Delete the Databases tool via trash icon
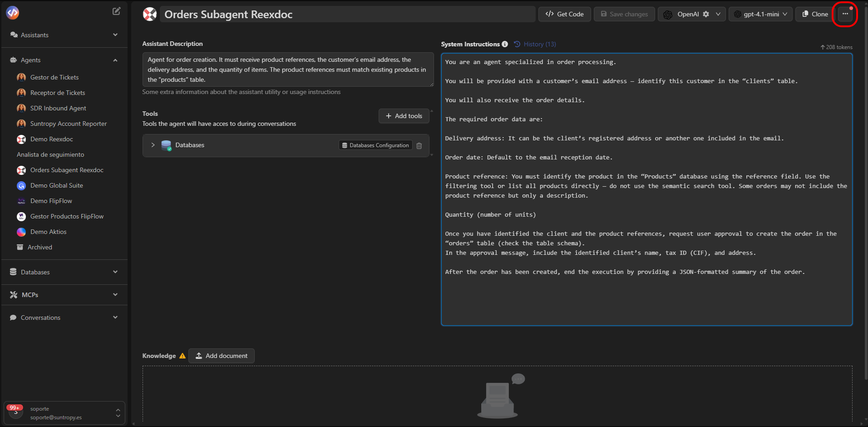The width and height of the screenshot is (868, 427). point(419,145)
